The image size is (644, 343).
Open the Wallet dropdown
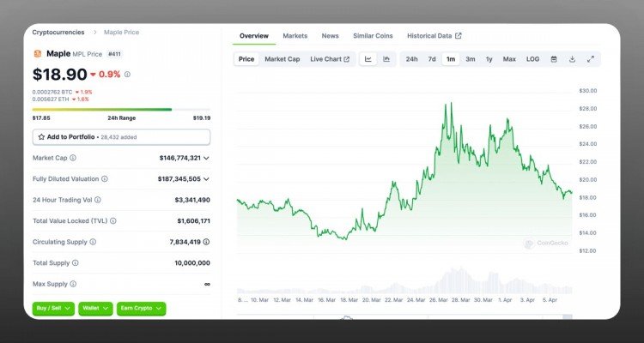pos(95,309)
